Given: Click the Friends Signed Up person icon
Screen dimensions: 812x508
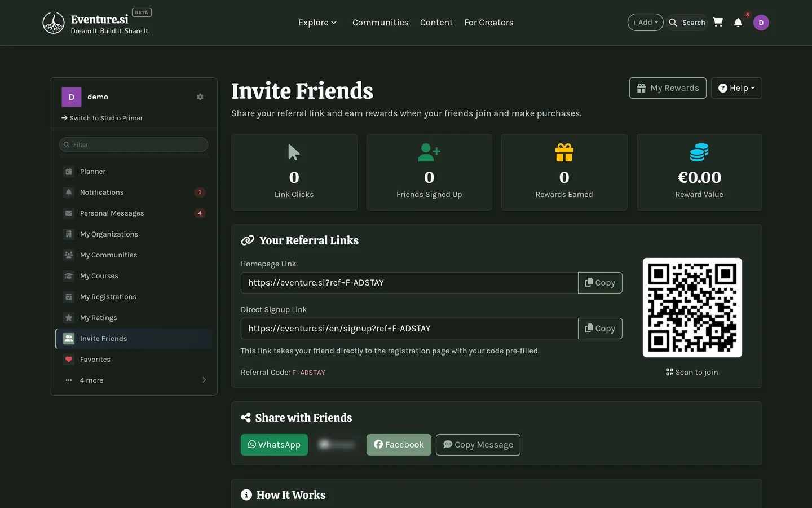Looking at the screenshot, I should [x=429, y=152].
